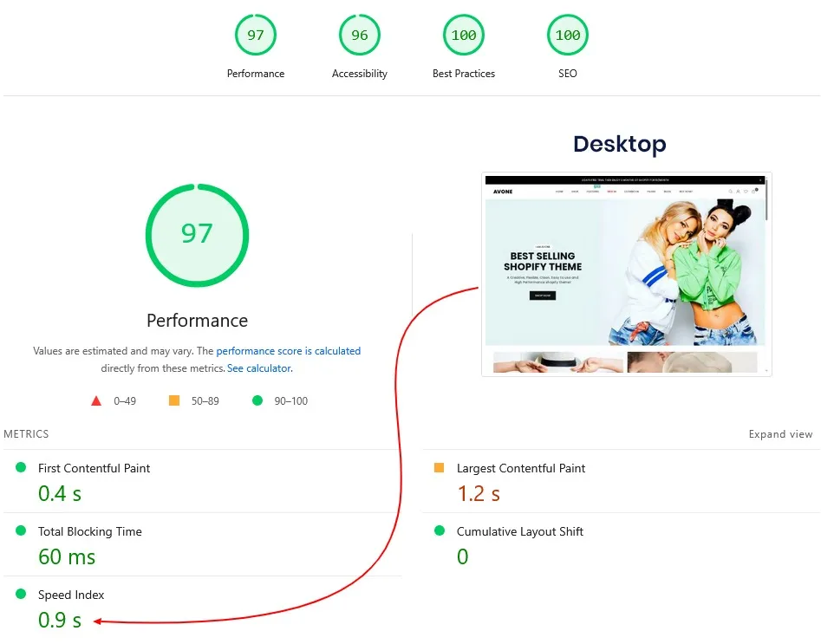Click the Accessibility 96 score gauge
Screen dimensions: 821x644
[x=360, y=36]
